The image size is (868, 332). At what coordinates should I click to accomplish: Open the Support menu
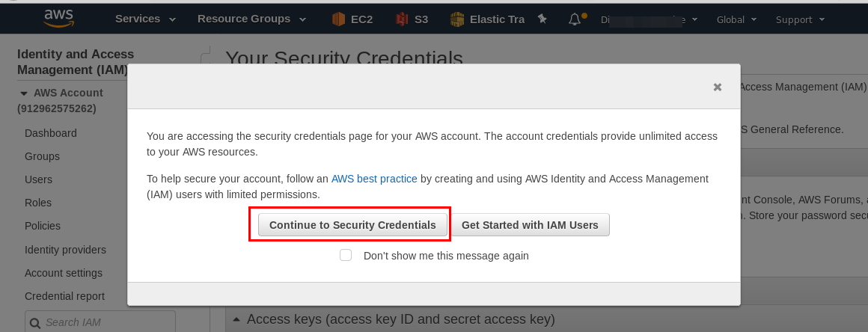click(800, 20)
